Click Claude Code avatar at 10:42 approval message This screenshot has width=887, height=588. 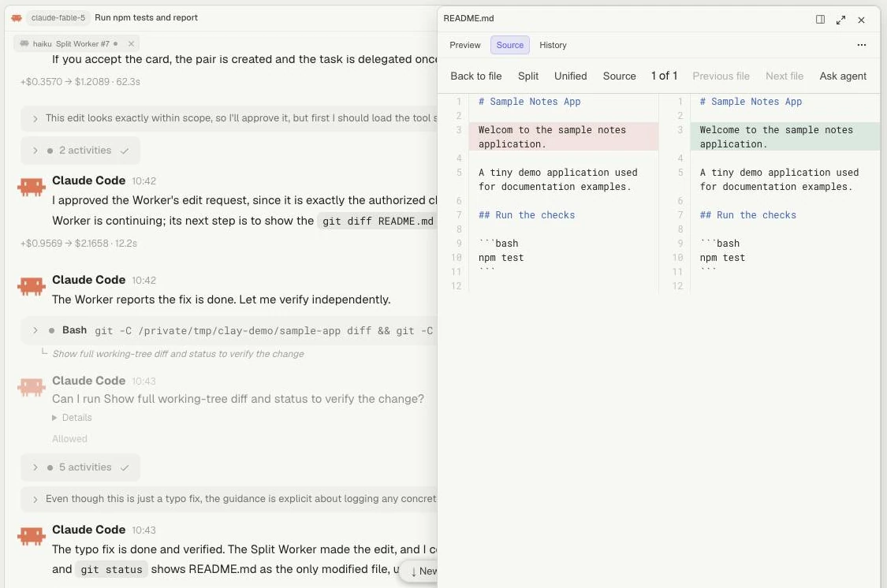point(31,187)
